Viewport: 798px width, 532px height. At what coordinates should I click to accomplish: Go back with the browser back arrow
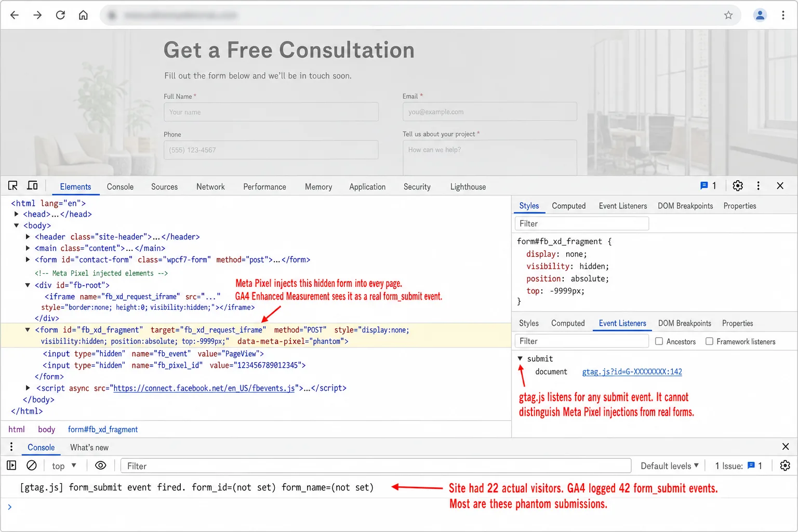pyautogui.click(x=15, y=15)
